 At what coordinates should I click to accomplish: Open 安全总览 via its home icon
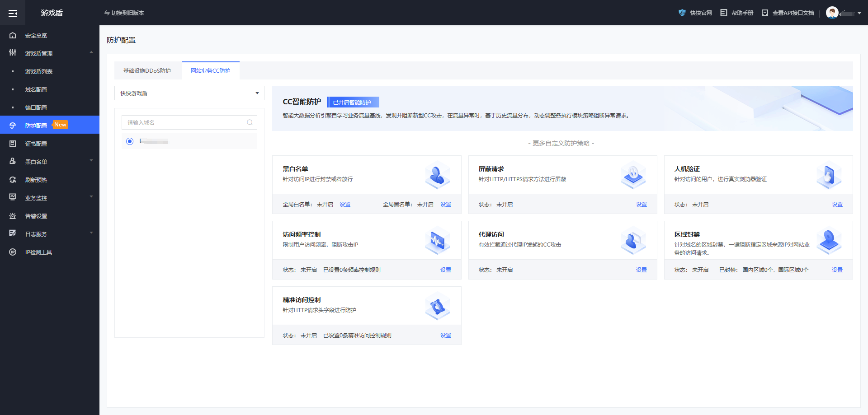pyautogui.click(x=12, y=35)
